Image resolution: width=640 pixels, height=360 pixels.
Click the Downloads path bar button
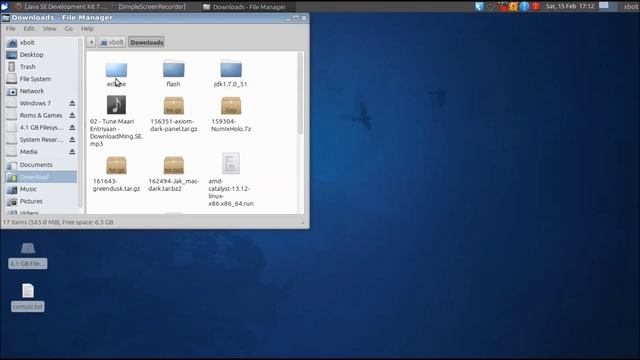click(x=147, y=42)
